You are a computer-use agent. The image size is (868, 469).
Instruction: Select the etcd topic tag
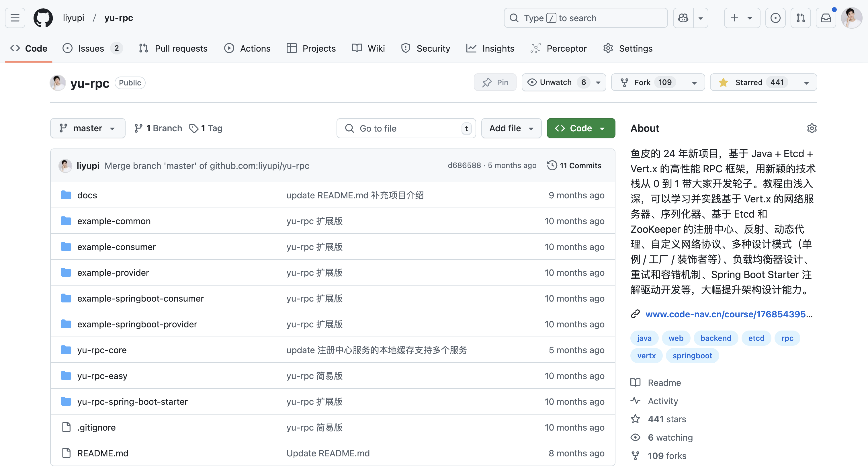756,338
